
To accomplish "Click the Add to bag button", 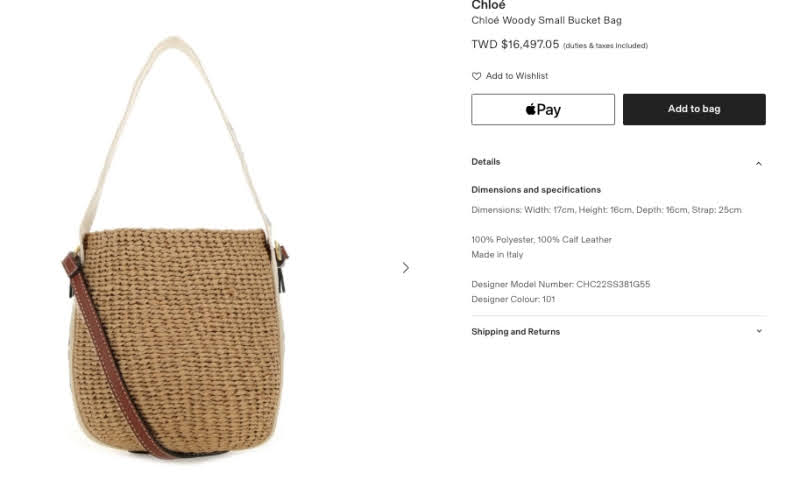I will (694, 109).
